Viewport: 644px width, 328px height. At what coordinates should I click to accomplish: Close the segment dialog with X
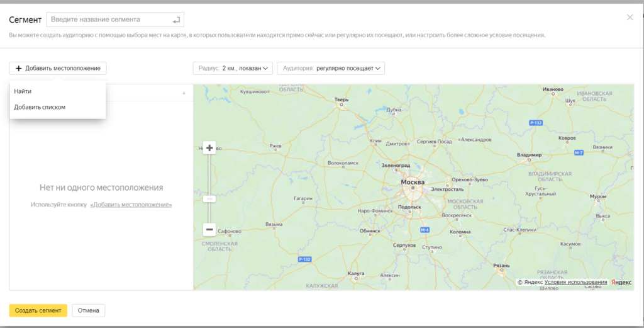[x=630, y=18]
